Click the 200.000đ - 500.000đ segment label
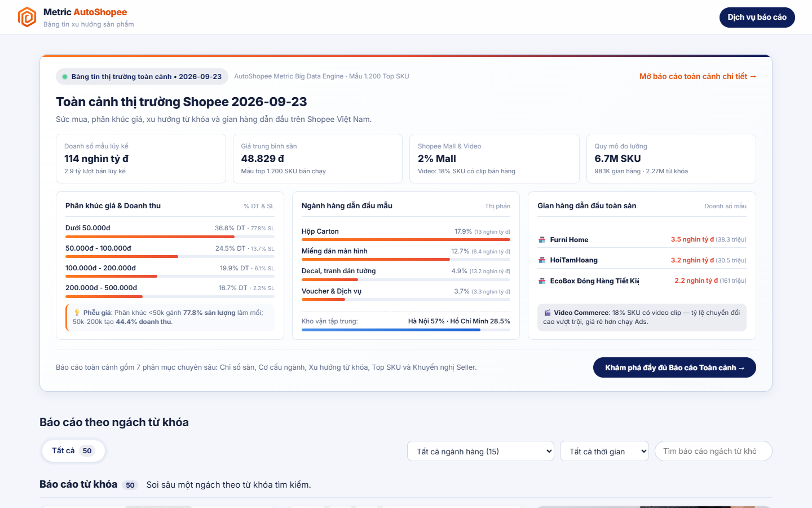Viewport: 812px width, 508px height. click(101, 288)
